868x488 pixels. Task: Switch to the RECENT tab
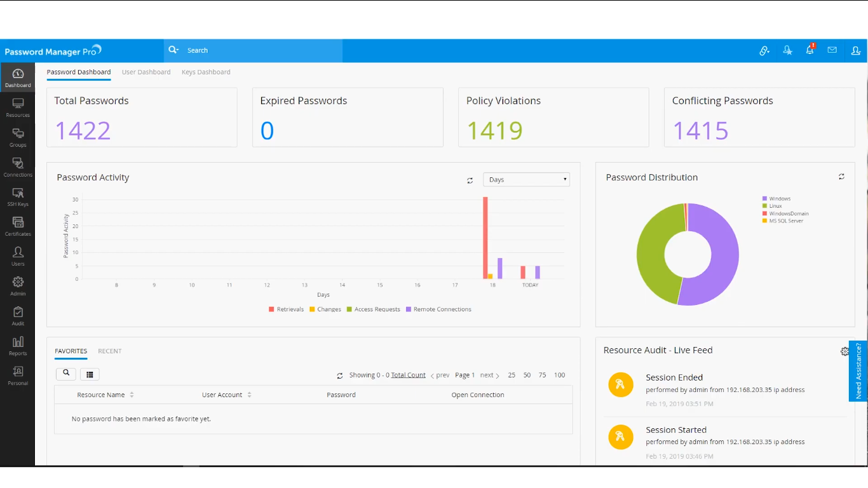109,351
